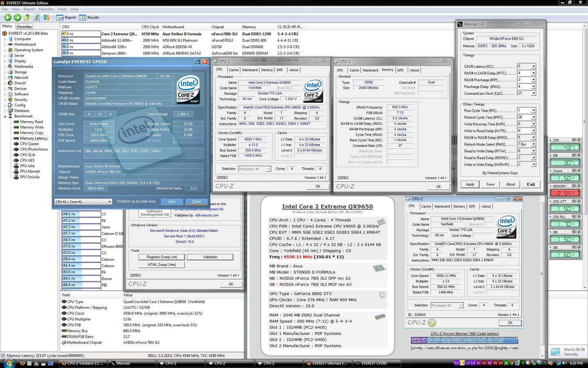Expand the Storage tree node
The image size is (588, 368).
tap(6, 72)
